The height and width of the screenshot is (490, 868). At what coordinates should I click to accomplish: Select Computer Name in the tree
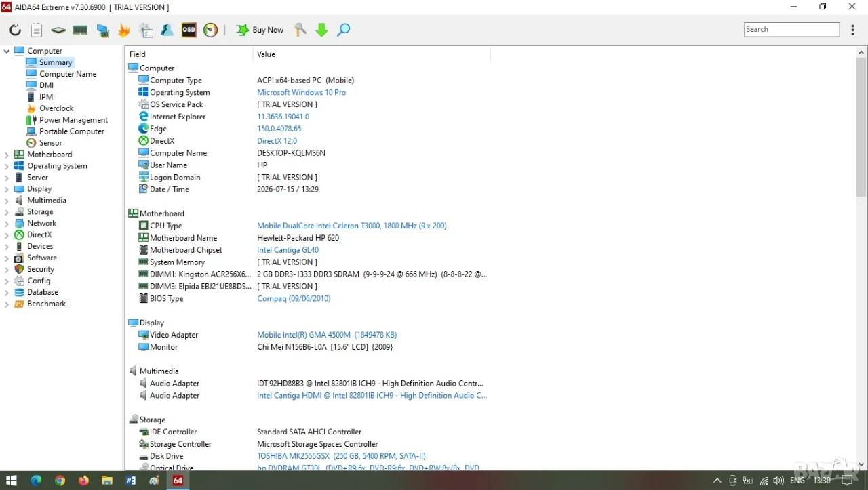click(68, 74)
